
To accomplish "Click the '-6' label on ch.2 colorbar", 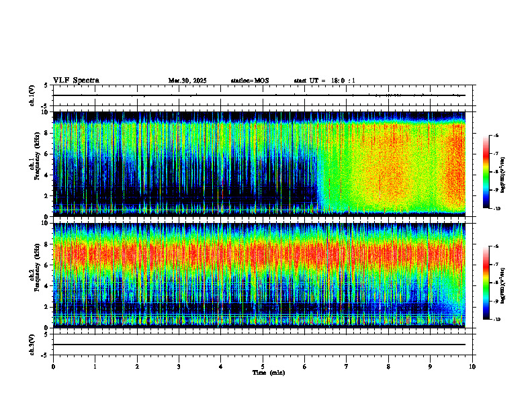I will click(x=496, y=246).
